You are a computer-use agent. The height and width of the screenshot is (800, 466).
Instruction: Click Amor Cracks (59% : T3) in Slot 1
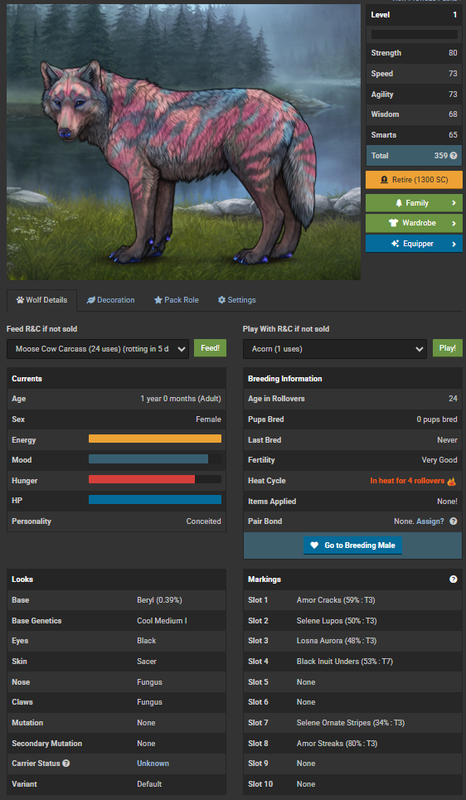tap(336, 600)
